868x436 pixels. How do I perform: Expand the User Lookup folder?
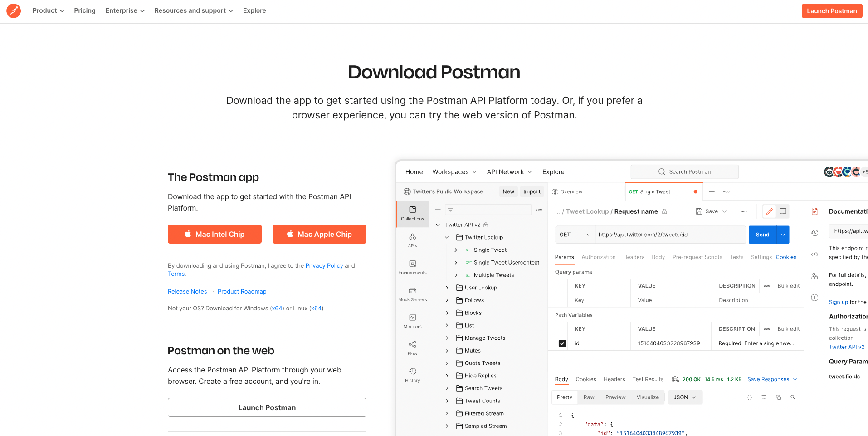pos(447,288)
